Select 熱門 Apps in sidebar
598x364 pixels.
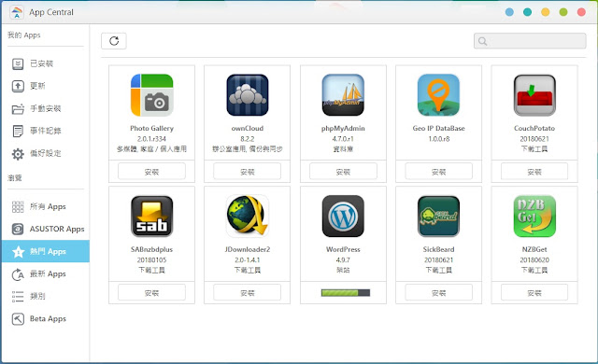click(46, 251)
